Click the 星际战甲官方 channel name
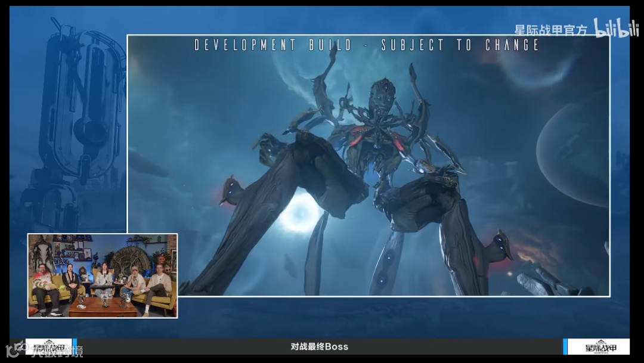Viewport: 644px width, 363px height. (x=551, y=30)
